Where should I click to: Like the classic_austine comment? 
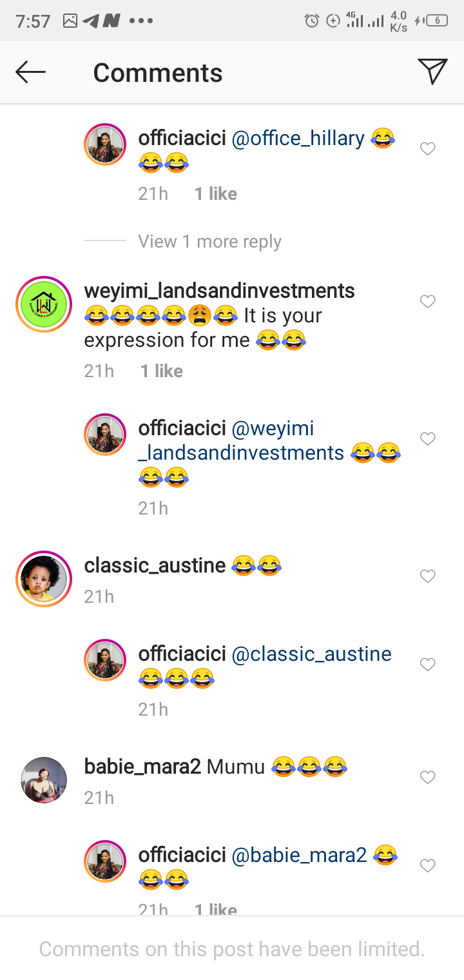click(428, 576)
